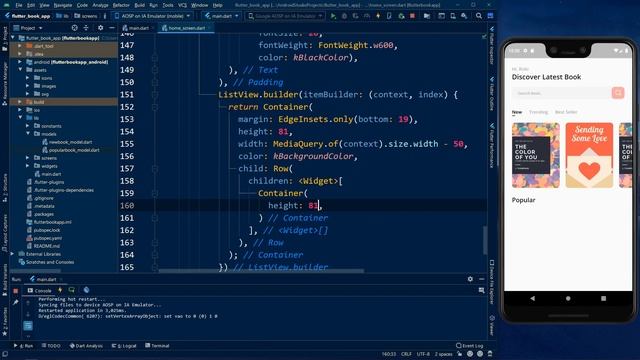Image resolution: width=640 pixels, height=360 pixels.
Task: Open the Refactor menu
Action: [x=121, y=5]
